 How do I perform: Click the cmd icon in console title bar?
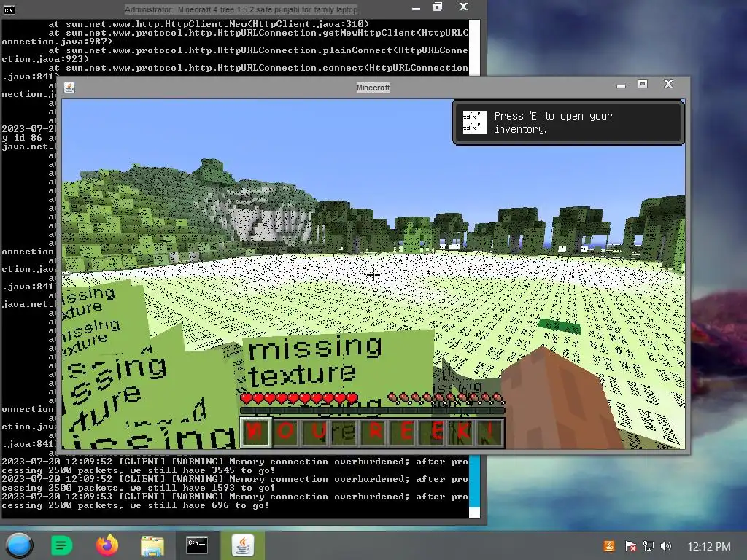point(9,9)
